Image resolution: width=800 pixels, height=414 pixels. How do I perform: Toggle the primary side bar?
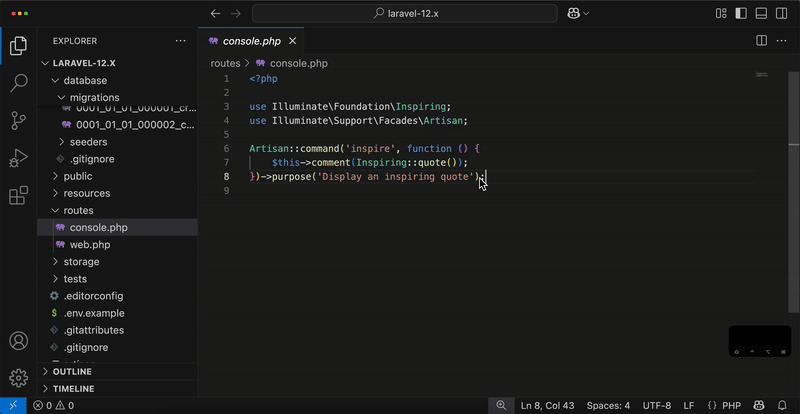tap(741, 14)
